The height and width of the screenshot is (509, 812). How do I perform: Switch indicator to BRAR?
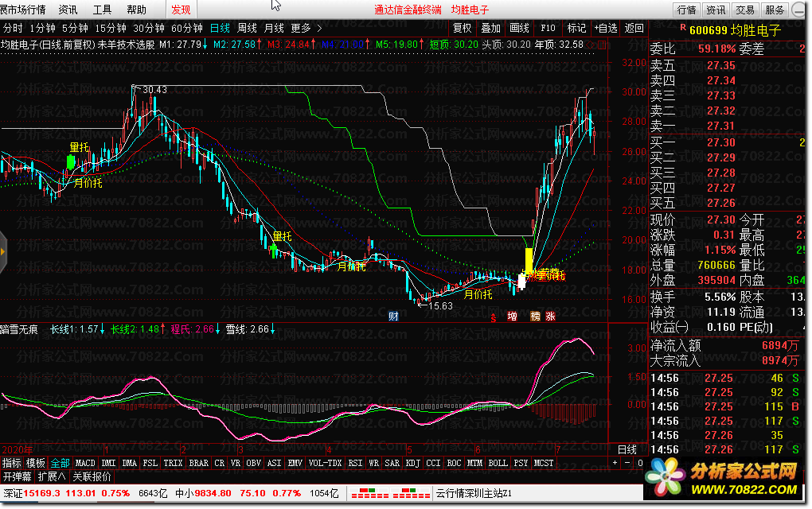(x=199, y=463)
